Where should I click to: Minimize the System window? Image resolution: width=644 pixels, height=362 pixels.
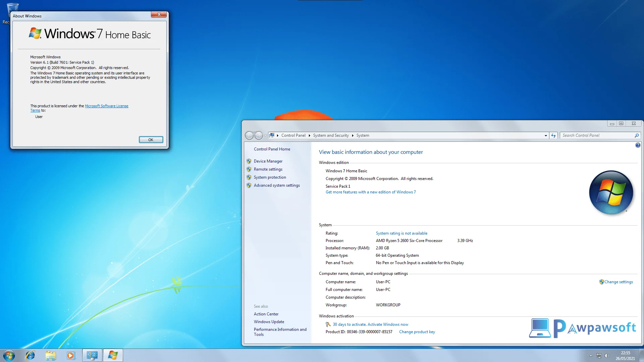coord(612,124)
